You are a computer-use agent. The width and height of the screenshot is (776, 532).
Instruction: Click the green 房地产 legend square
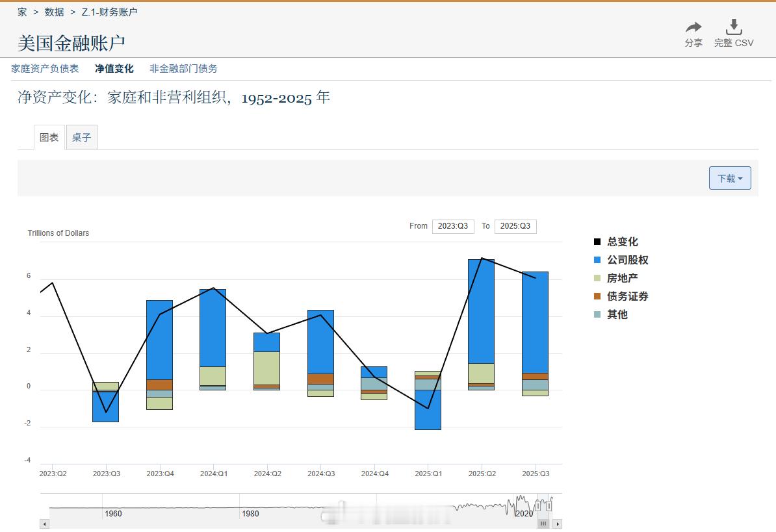pos(597,278)
